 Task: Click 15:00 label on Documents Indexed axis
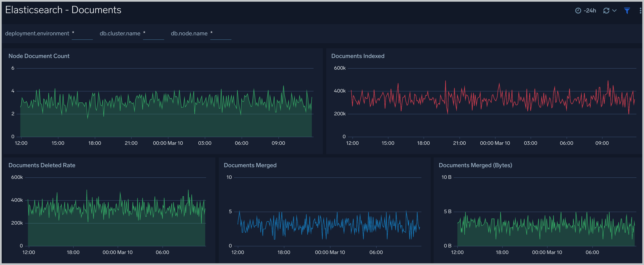388,143
